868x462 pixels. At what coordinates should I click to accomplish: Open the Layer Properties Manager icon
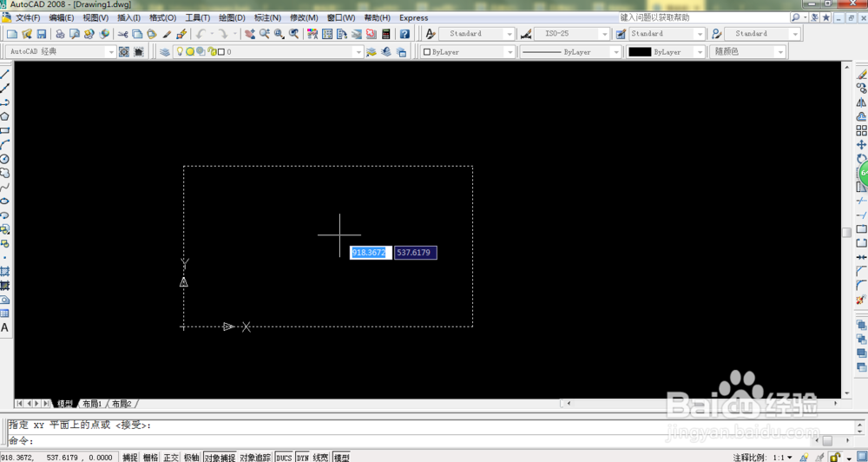(x=164, y=51)
